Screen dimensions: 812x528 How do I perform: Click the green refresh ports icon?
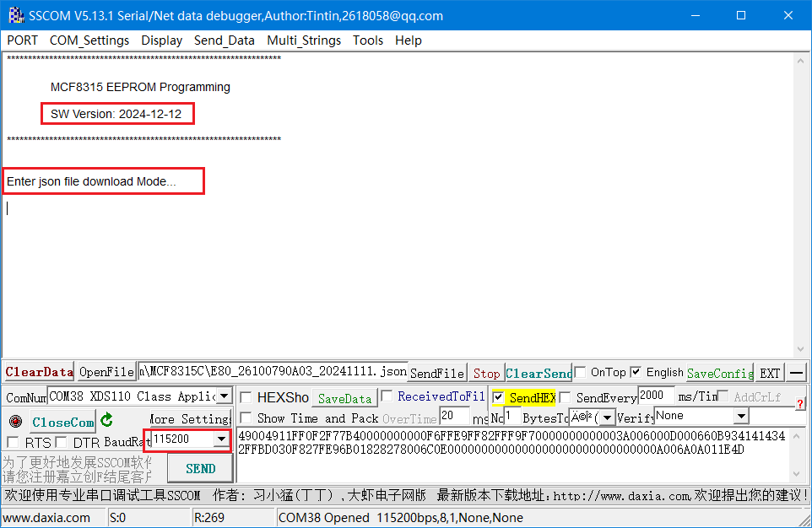(106, 420)
